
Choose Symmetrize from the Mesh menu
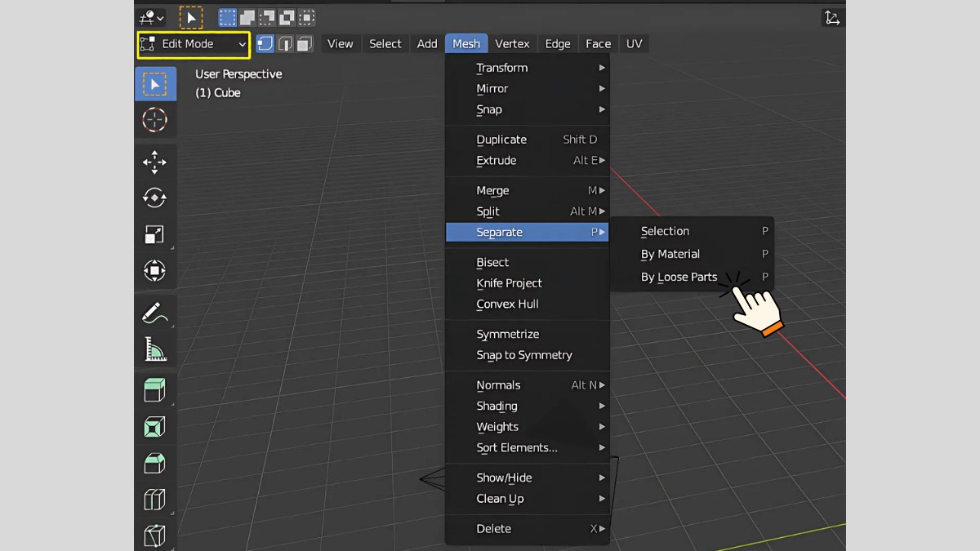[528, 335]
